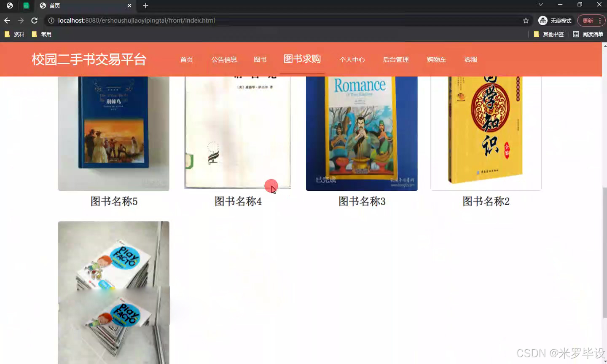
Task: View site information icon in address bar
Action: click(x=51, y=20)
